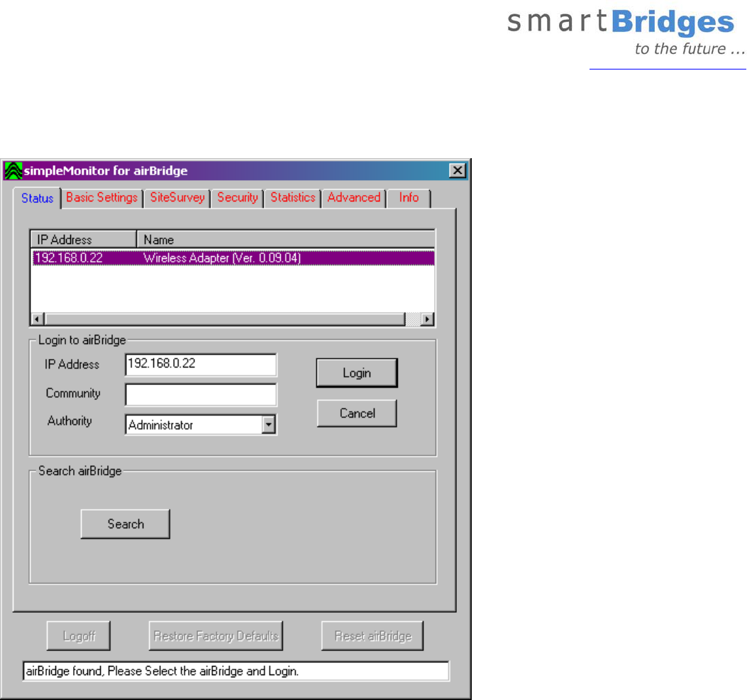Click the Administrator authority combo box
This screenshot has height=700, width=747.
point(201,424)
